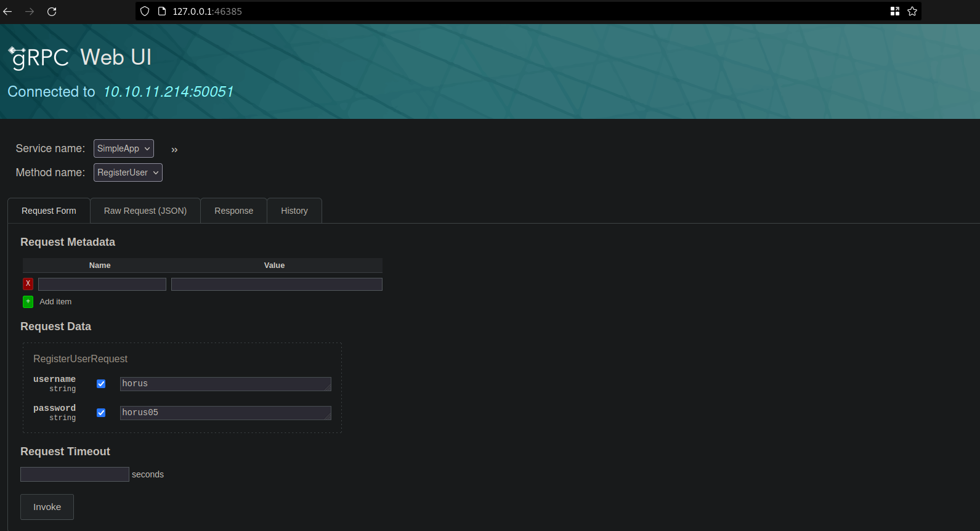View the History tab

294,211
